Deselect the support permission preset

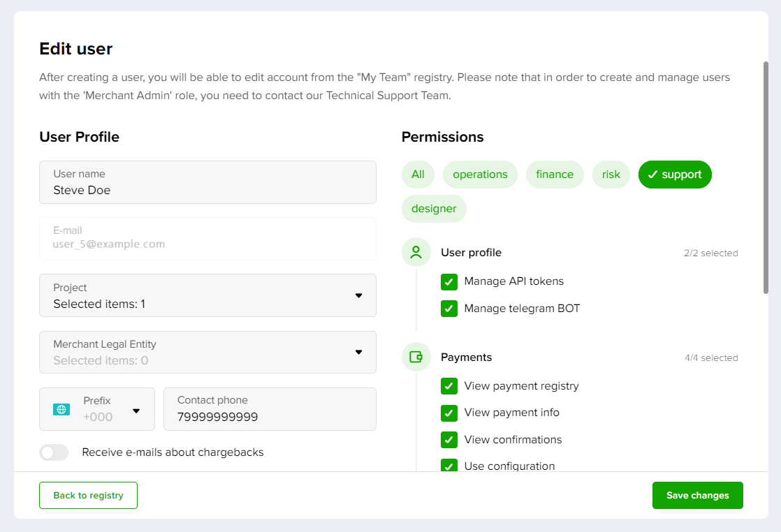tap(675, 175)
